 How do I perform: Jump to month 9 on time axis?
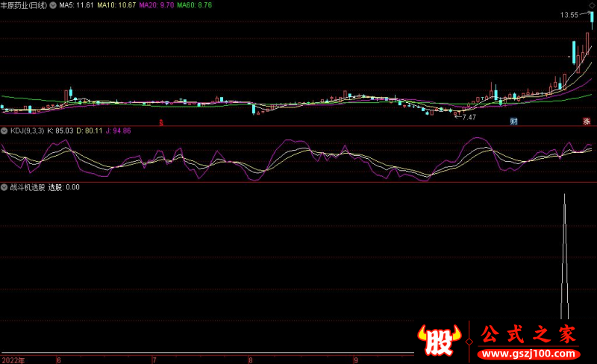point(357,360)
